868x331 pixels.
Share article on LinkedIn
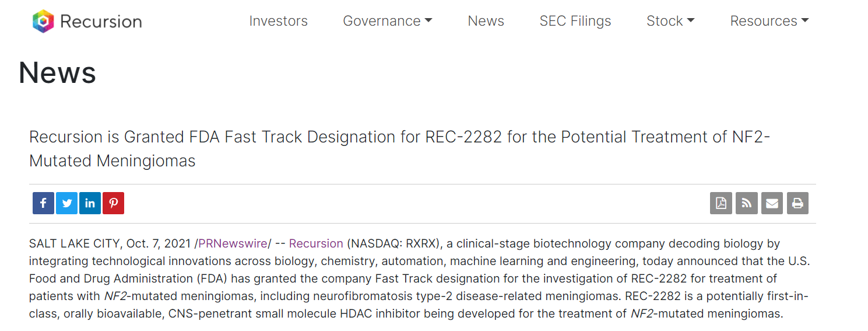[x=90, y=203]
